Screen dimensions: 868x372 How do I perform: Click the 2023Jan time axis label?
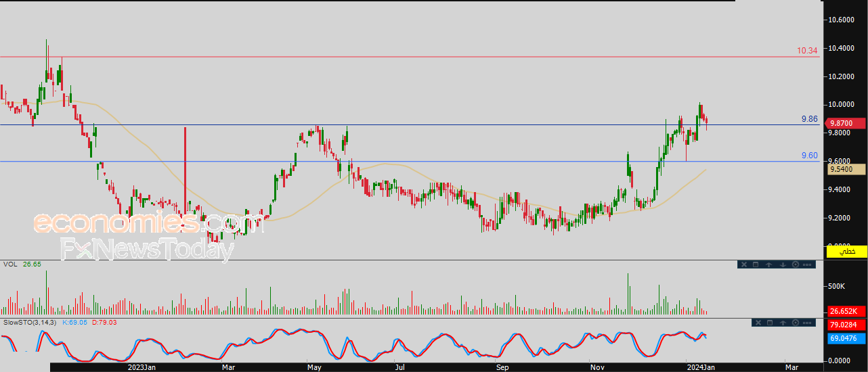[x=142, y=367]
